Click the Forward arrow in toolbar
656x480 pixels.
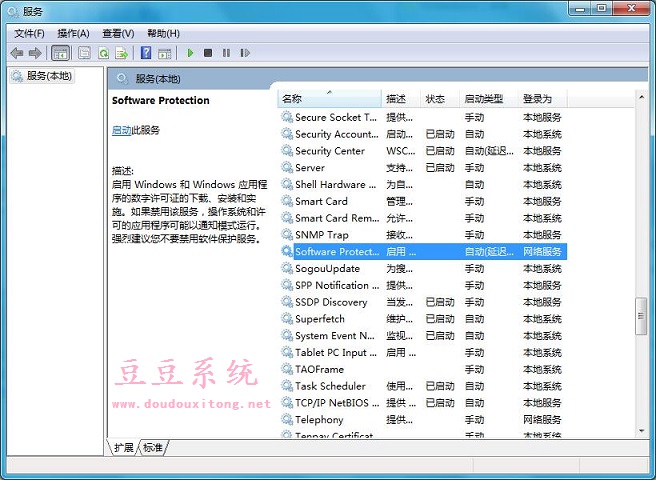pos(35,53)
